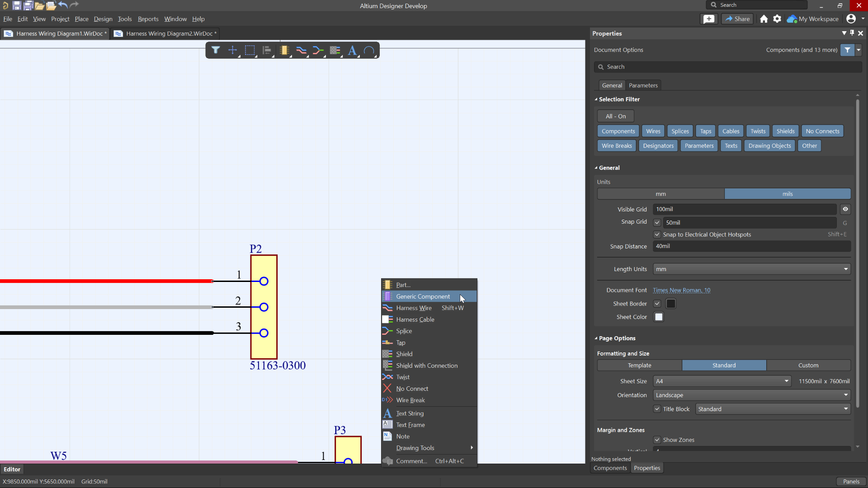Click the save icon in title bar
The height and width of the screenshot is (488, 868).
[x=17, y=5]
